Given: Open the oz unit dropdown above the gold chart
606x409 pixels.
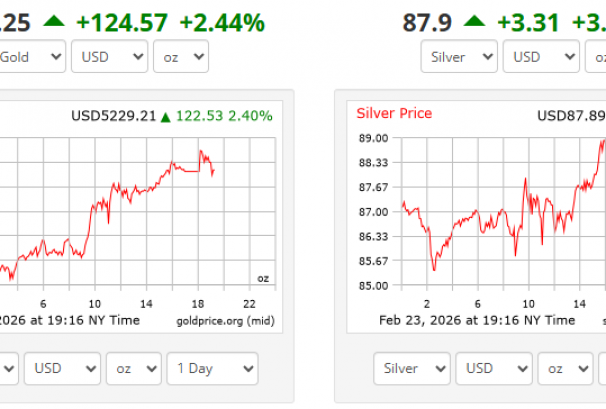Looking at the screenshot, I should pyautogui.click(x=181, y=57).
